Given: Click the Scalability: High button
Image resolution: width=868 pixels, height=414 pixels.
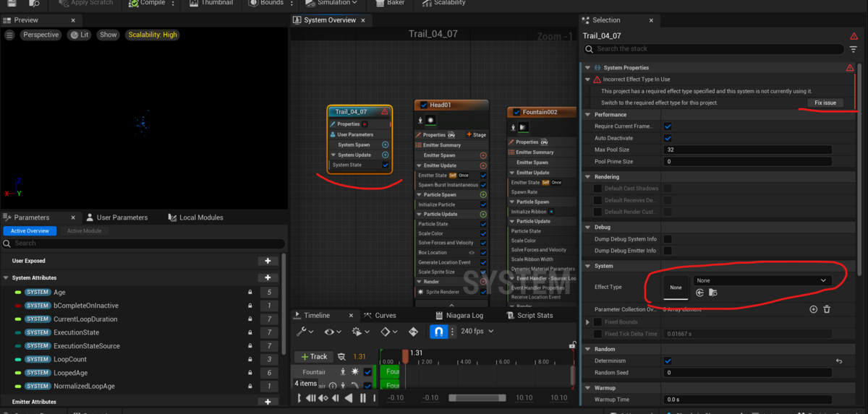Looking at the screenshot, I should [x=152, y=35].
